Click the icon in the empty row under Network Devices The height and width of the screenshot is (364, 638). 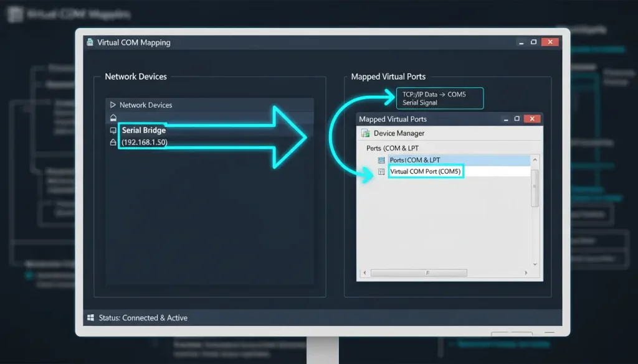(113, 118)
